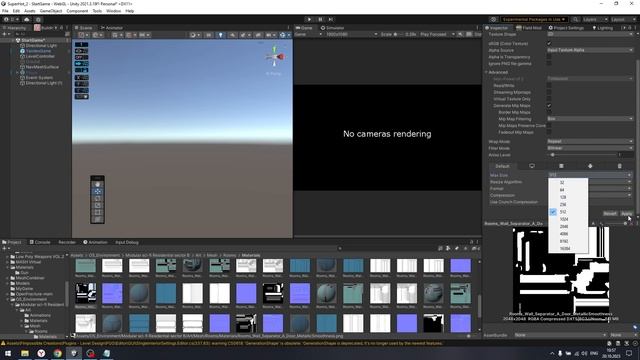Toggle Ignore PNG file gamma checkbox
The image size is (640, 360).
coord(549,63)
